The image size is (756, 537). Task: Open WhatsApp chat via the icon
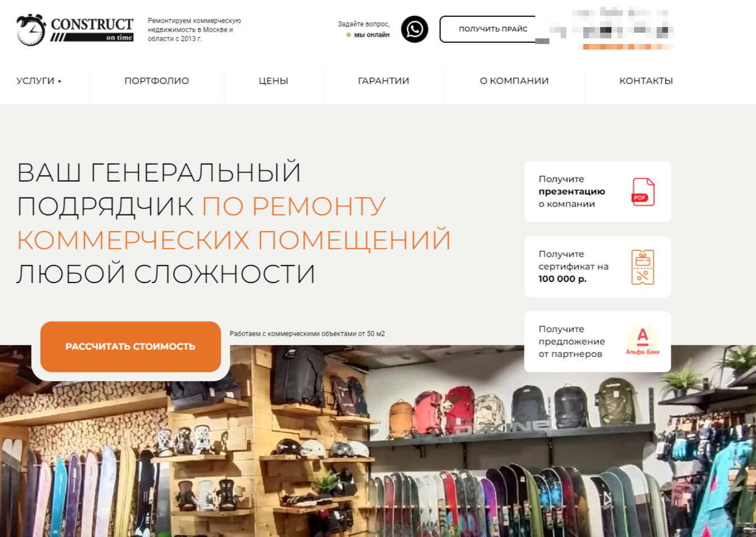(414, 29)
